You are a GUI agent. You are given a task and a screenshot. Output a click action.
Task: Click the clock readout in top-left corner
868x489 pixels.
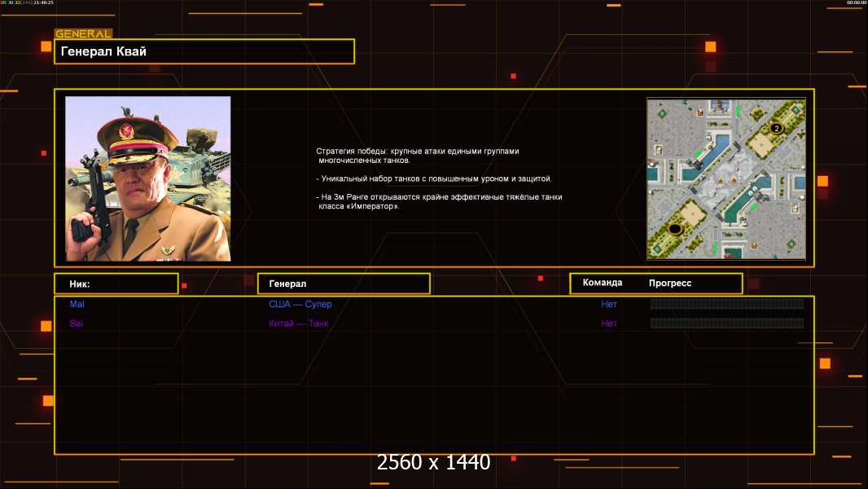point(42,3)
